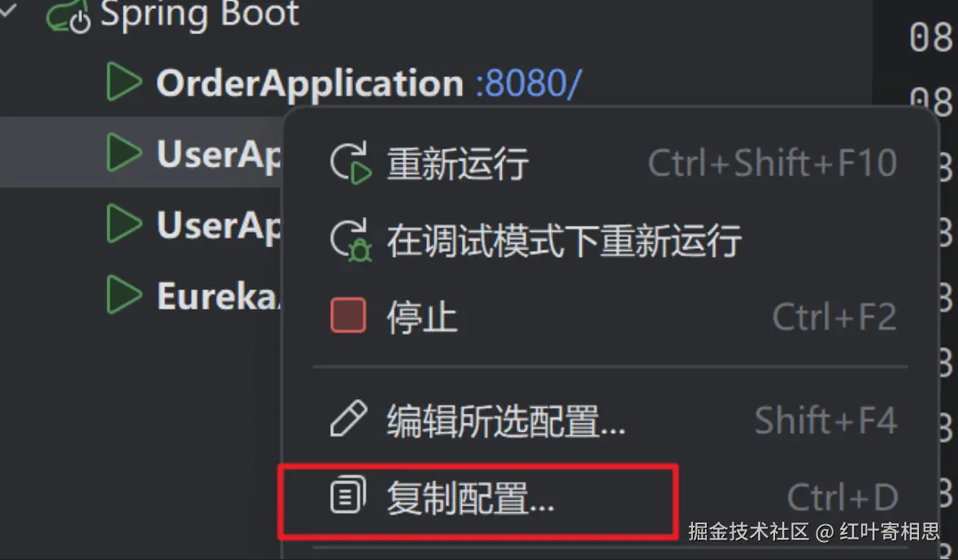The image size is (958, 560).
Task: Select 停止 in the context menu
Action: (x=611, y=315)
